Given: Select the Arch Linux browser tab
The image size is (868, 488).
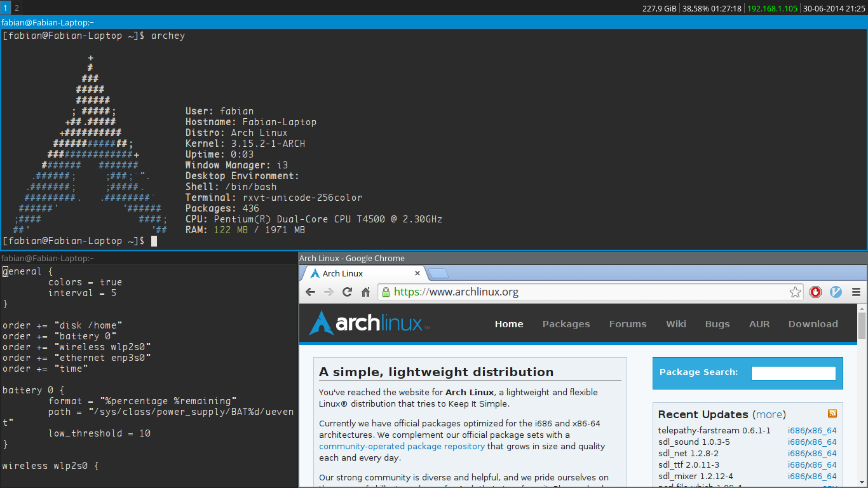Looking at the screenshot, I should [363, 273].
